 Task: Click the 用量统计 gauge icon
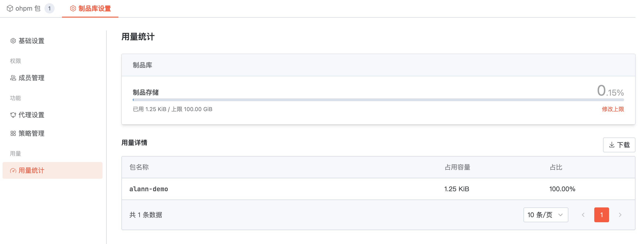[13, 171]
